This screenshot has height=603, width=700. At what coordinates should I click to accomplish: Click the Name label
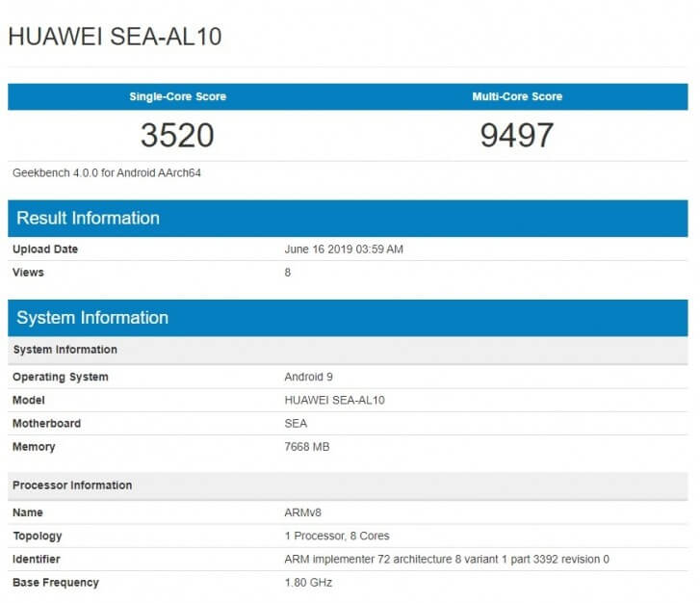[28, 512]
